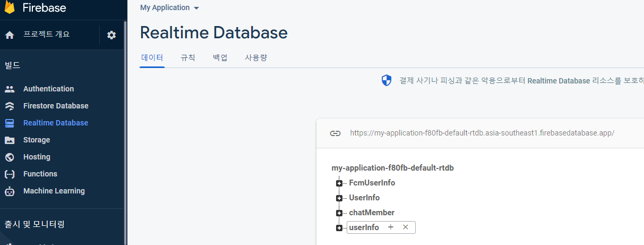Click the blue security shield icon
The image size is (644, 245).
pos(387,81)
